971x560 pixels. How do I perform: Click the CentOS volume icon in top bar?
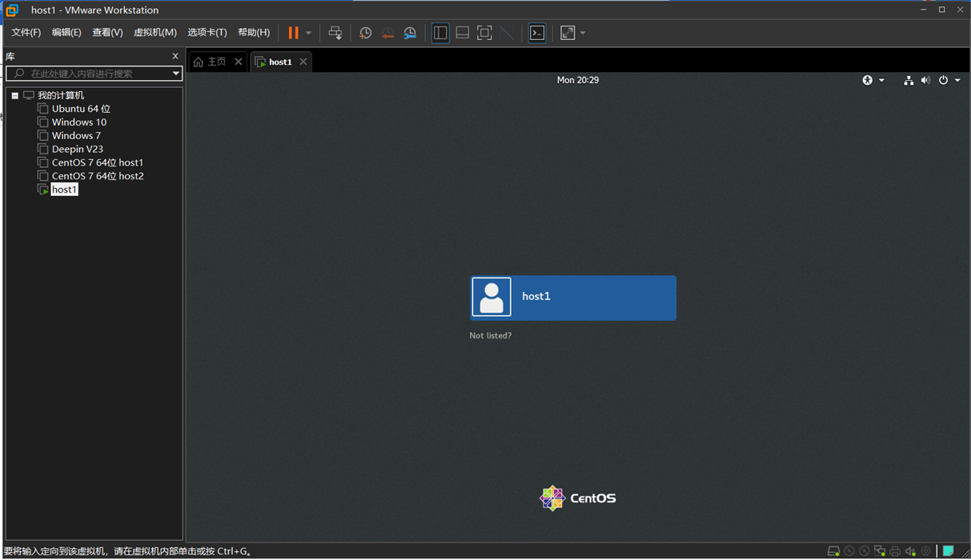[x=925, y=80]
